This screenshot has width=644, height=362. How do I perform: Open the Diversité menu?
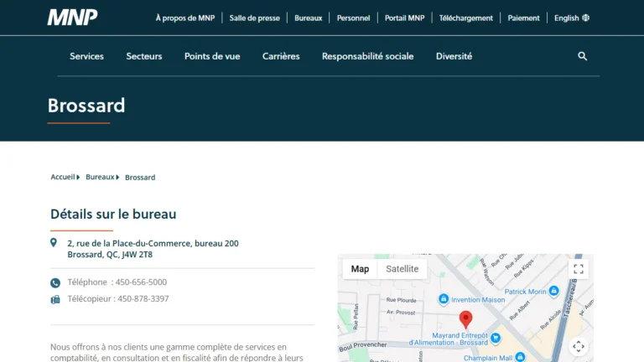pos(454,56)
